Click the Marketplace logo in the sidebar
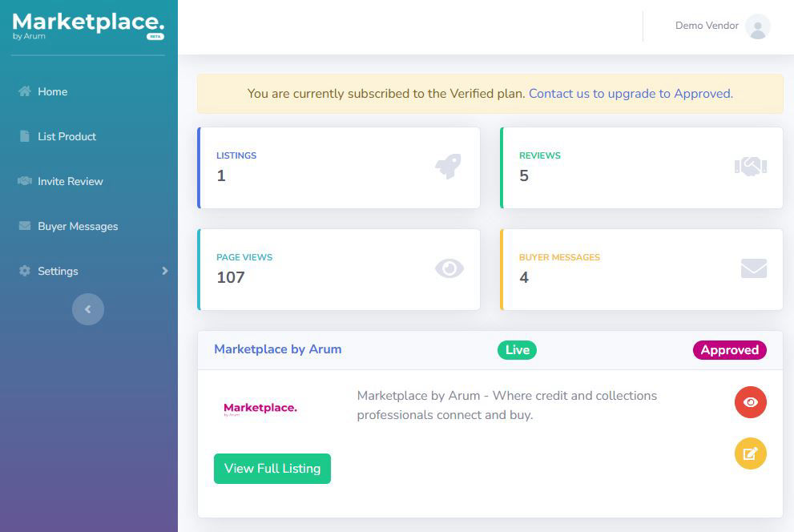794x532 pixels. point(88,25)
